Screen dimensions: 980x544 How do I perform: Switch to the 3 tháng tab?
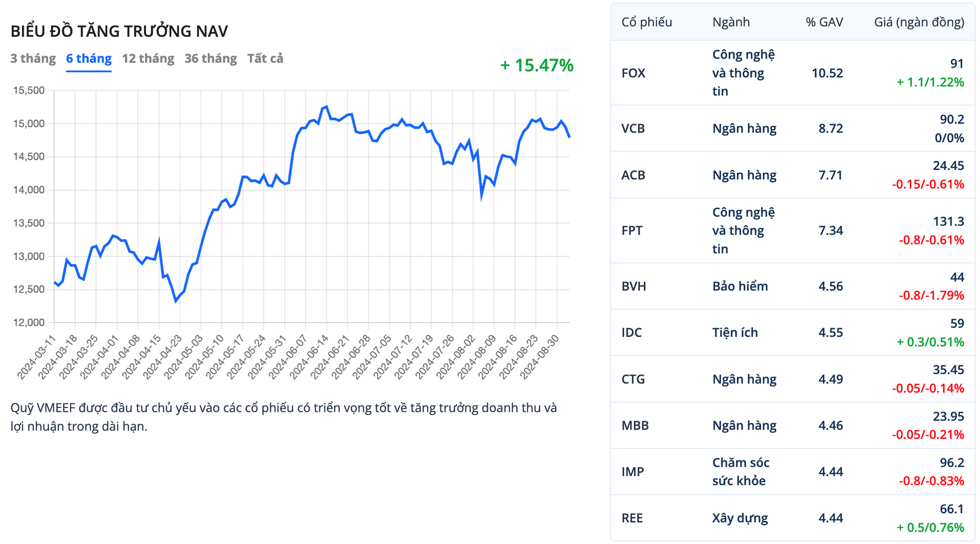click(x=33, y=59)
